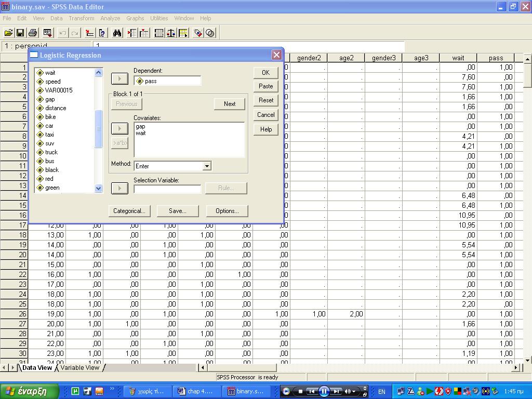This screenshot has height=399, width=532.
Task: Click the data grid vertical scroll-down arrow
Action: point(528,361)
